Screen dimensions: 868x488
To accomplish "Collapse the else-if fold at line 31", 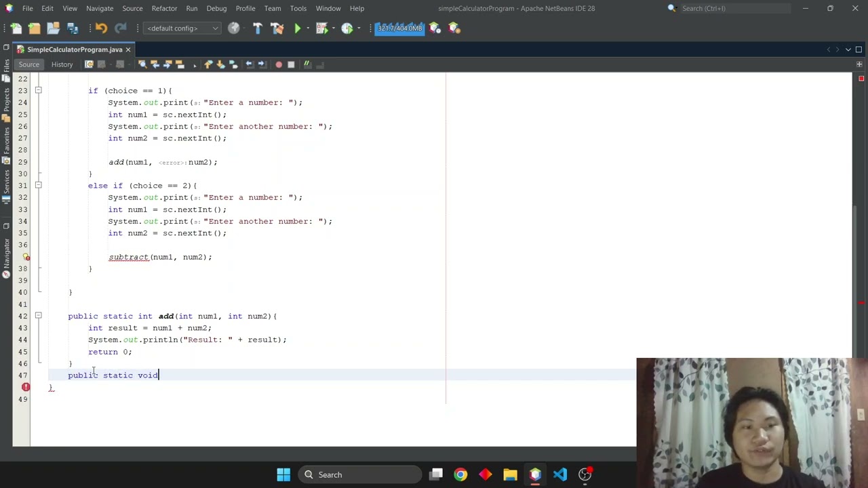I will click(38, 185).
